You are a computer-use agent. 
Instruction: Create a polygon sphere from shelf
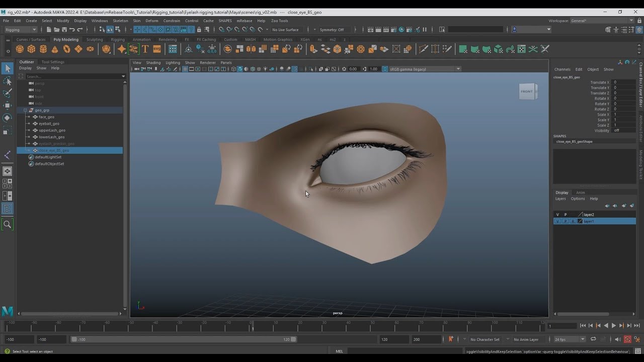pos(20,49)
